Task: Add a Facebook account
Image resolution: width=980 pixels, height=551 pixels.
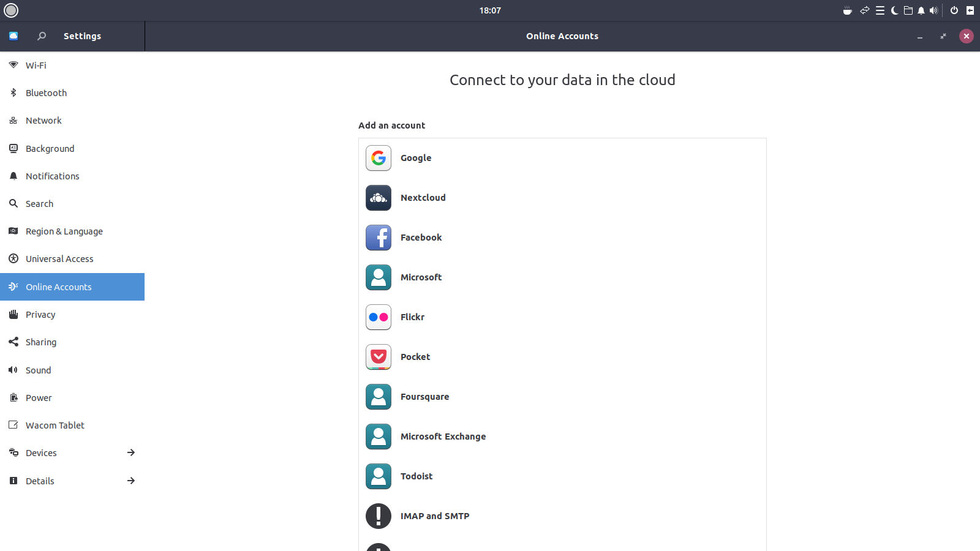Action: (x=562, y=238)
